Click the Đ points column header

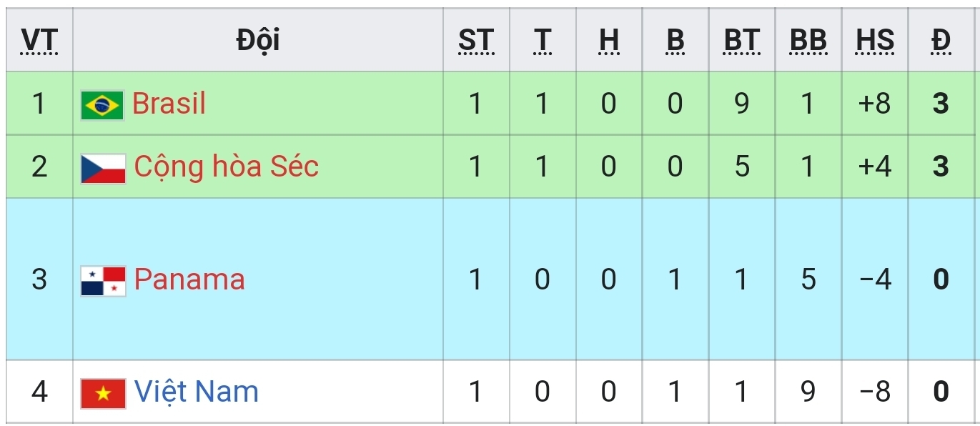(x=941, y=41)
